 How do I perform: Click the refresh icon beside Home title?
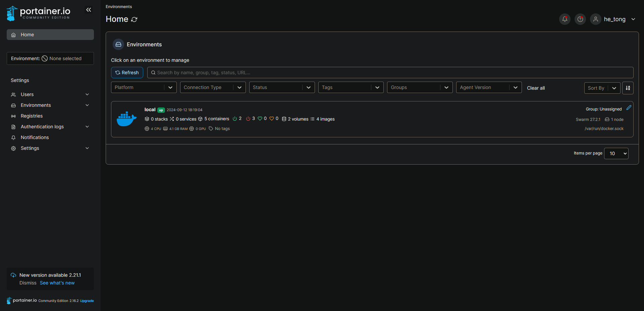[134, 19]
